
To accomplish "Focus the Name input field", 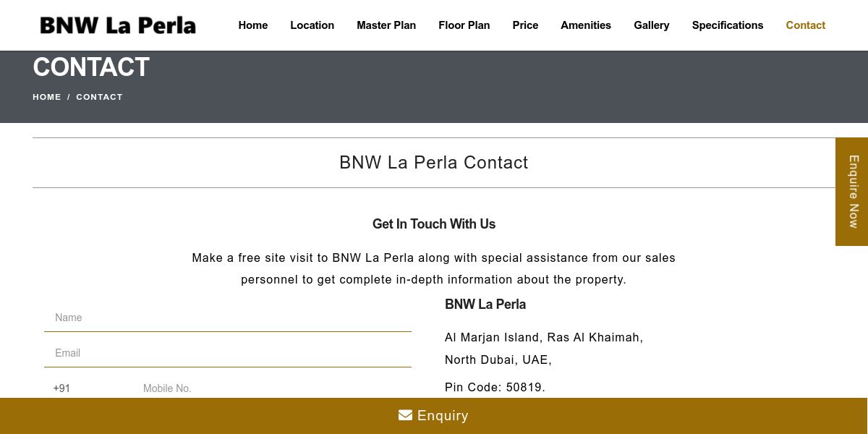I will pyautogui.click(x=228, y=318).
